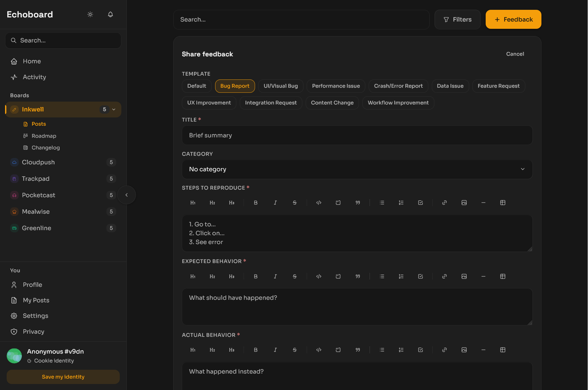Viewport: 588px width, 390px height.
Task: Apply strikethrough in Expected Behavior toolbar
Action: point(295,276)
